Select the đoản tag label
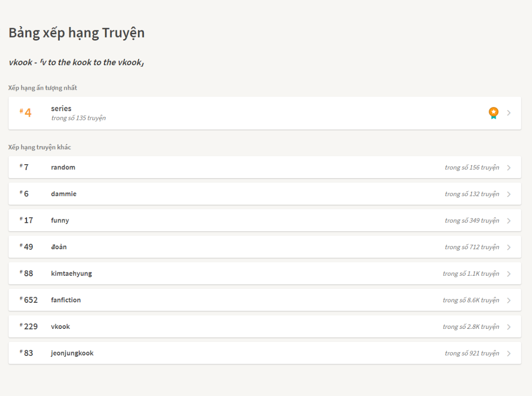The height and width of the screenshot is (396, 532). tap(59, 247)
